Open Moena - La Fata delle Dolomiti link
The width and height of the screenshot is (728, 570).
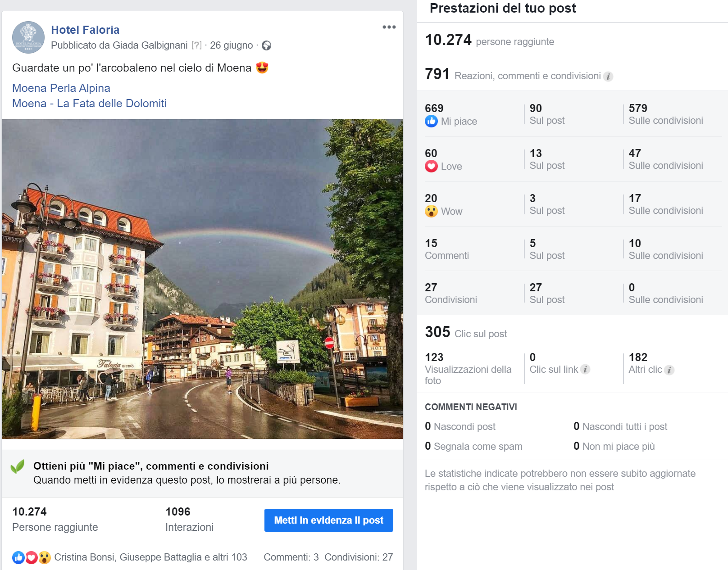(x=89, y=103)
